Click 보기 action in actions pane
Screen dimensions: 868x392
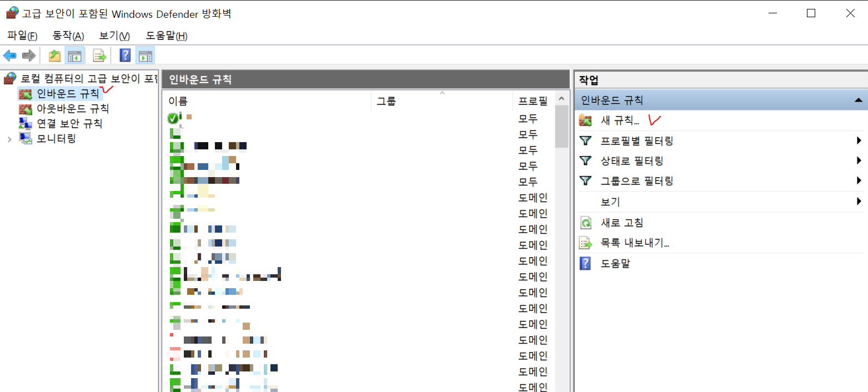(x=610, y=201)
